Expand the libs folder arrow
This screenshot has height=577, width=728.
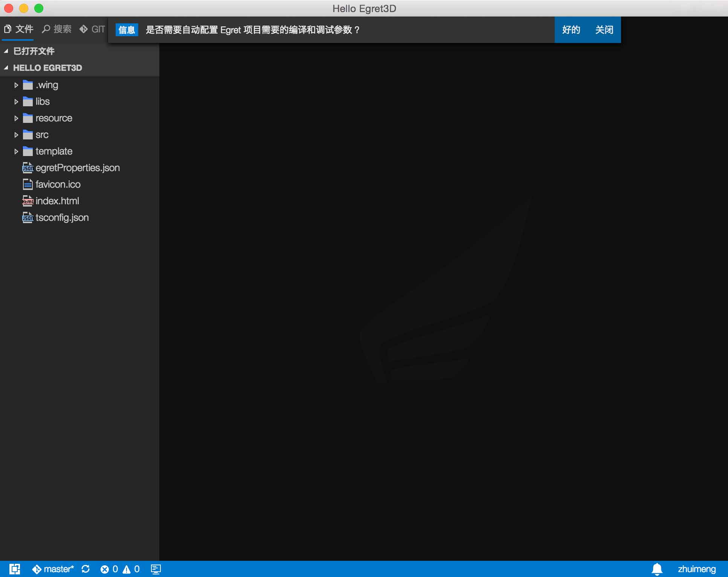click(x=16, y=102)
